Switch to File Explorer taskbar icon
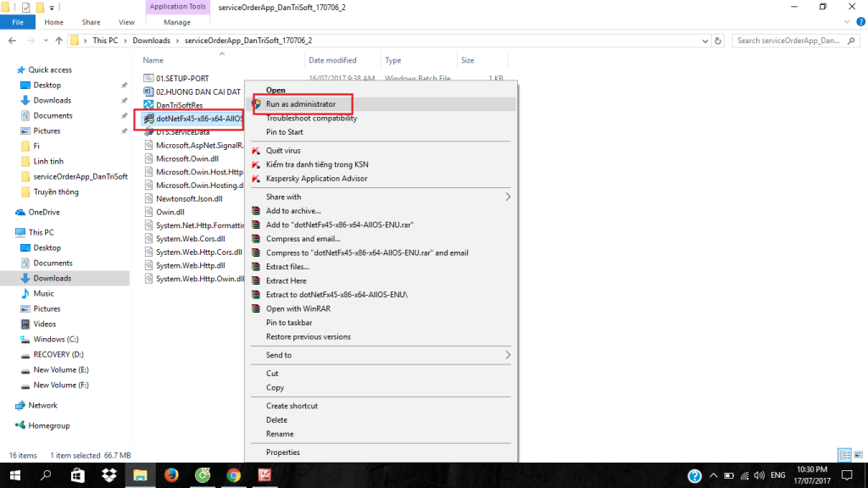The height and width of the screenshot is (488, 868). pos(140,475)
